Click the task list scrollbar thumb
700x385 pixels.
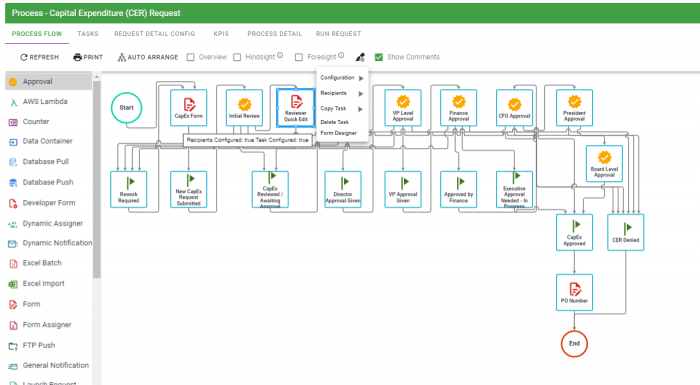(x=97, y=179)
